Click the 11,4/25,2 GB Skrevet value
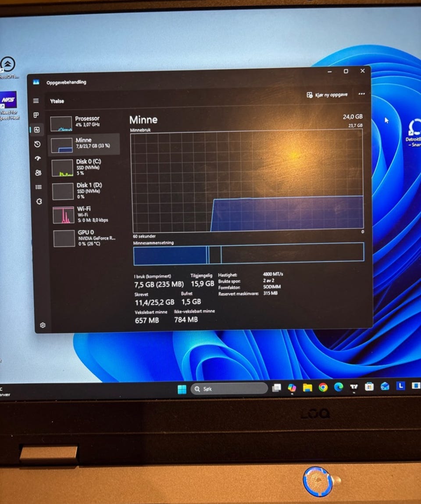 (154, 302)
